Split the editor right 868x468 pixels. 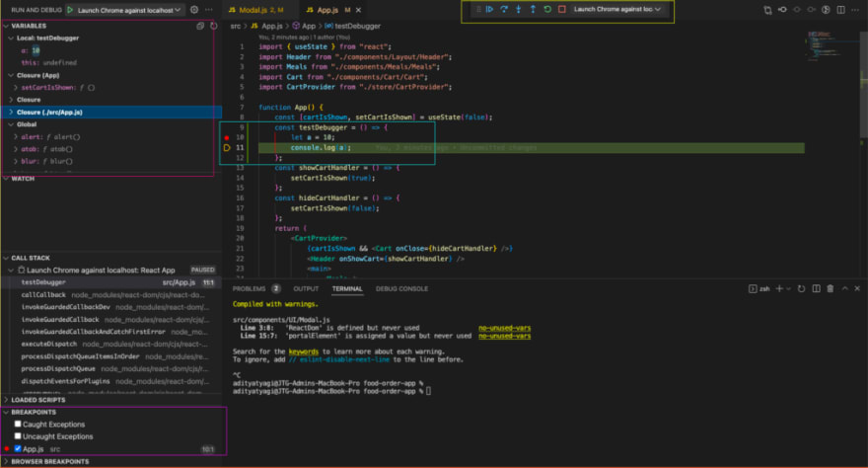click(x=840, y=10)
